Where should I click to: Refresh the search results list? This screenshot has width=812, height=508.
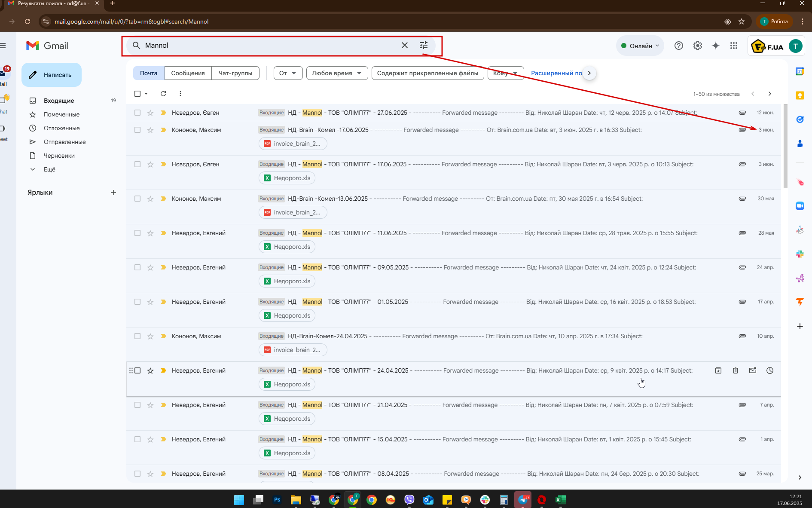(163, 94)
